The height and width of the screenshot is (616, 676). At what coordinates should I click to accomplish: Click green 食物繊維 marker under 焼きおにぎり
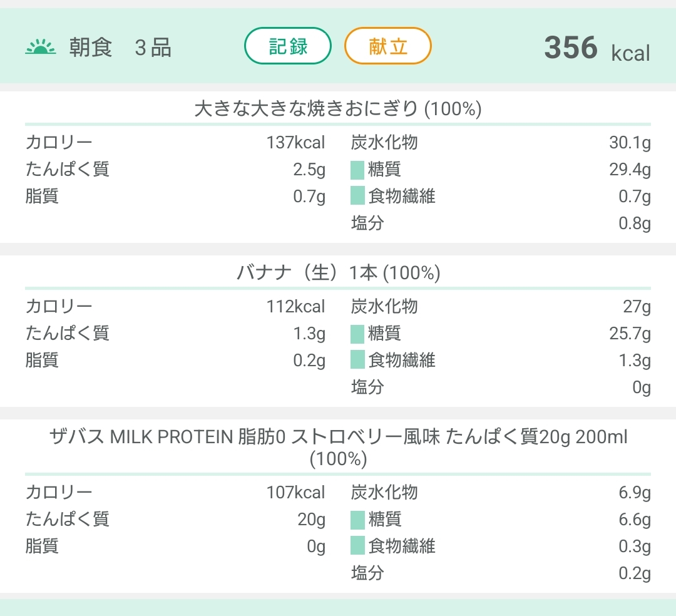click(357, 196)
